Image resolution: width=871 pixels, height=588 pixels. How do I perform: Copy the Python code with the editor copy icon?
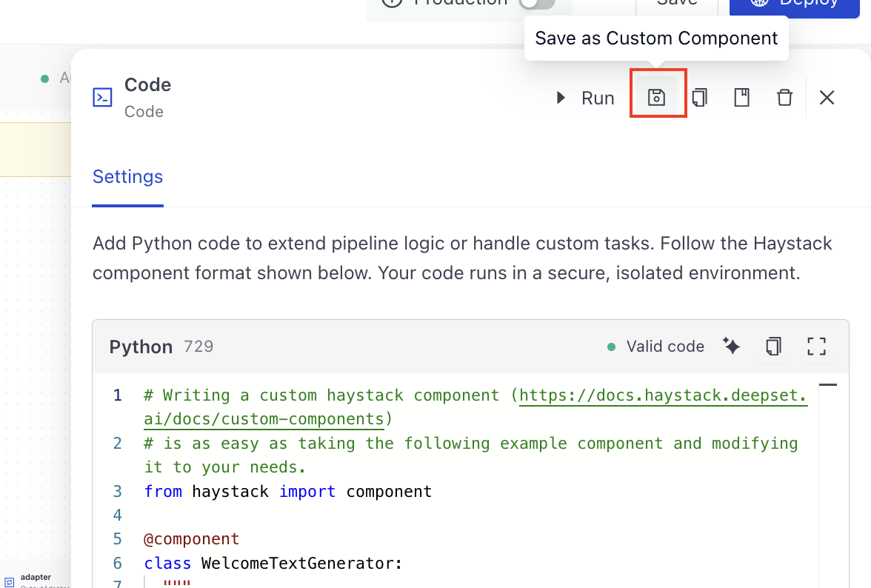tap(773, 346)
